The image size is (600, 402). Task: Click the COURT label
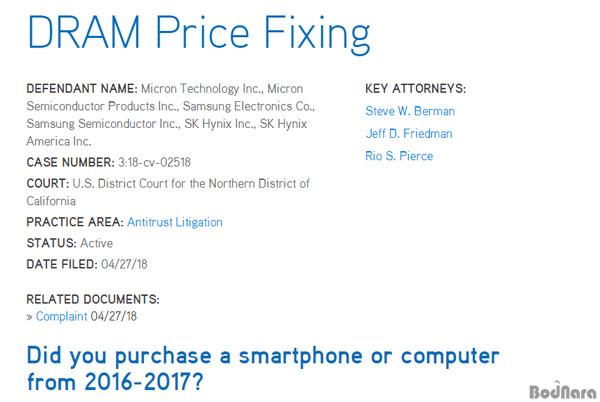48,184
